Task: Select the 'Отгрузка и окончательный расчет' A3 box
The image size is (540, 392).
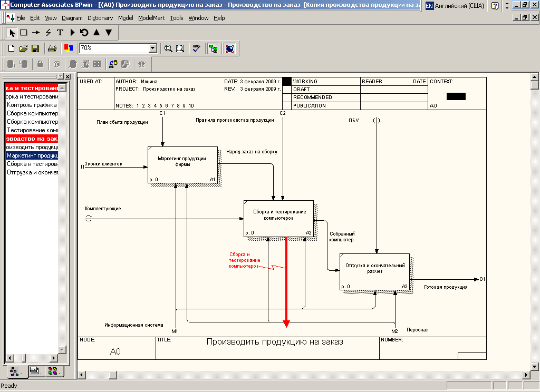Action: coord(375,272)
